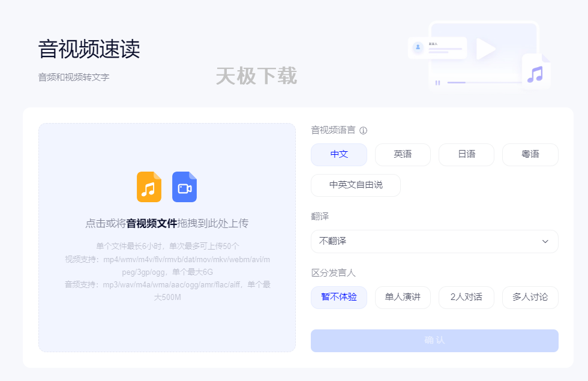Image resolution: width=588 pixels, height=381 pixels.
Task: Enable the 中英文自由说 language option
Action: [x=355, y=185]
